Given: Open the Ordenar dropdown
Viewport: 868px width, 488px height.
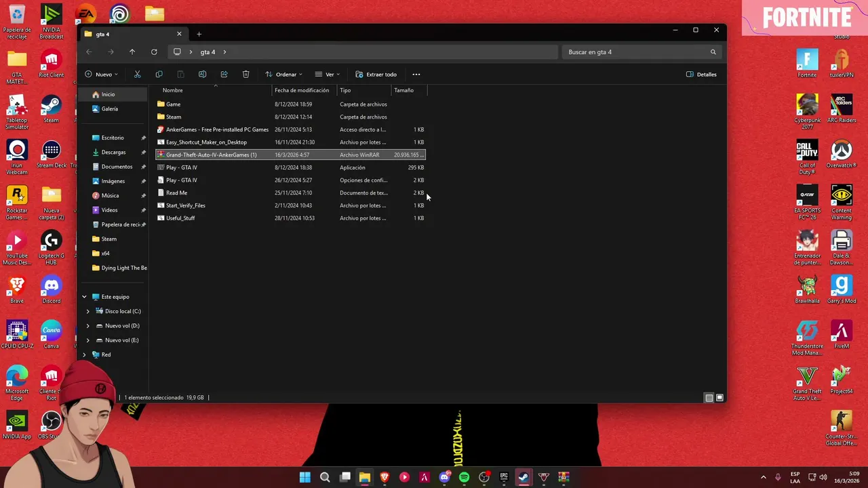Looking at the screenshot, I should click(283, 75).
